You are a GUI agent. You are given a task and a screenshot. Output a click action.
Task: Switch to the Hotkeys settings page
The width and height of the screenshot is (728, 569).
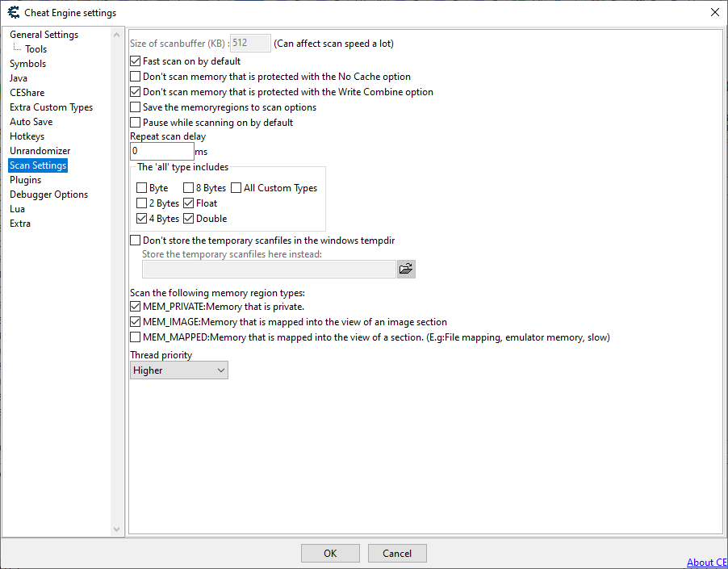pos(27,136)
